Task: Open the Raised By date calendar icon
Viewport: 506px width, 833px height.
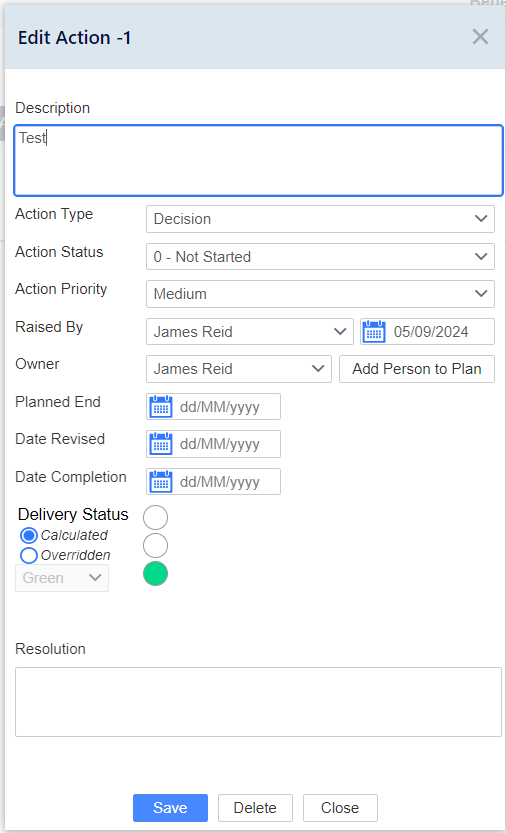Action: 374,332
